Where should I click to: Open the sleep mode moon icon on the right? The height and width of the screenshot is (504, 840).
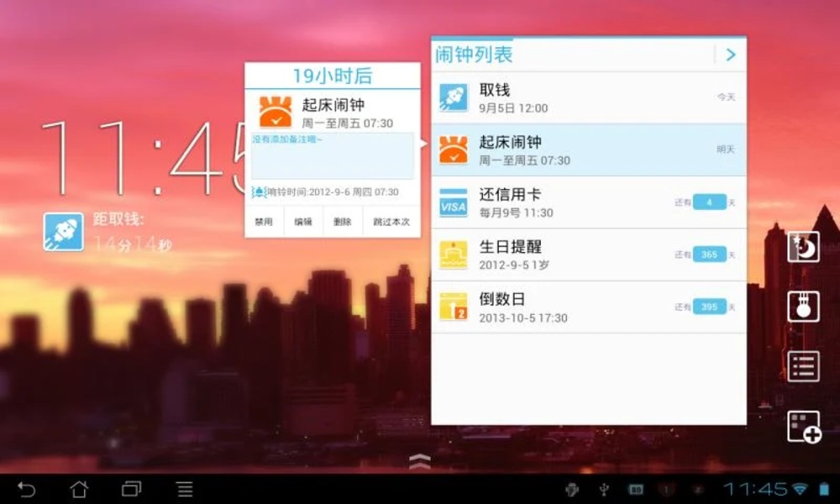pos(803,246)
